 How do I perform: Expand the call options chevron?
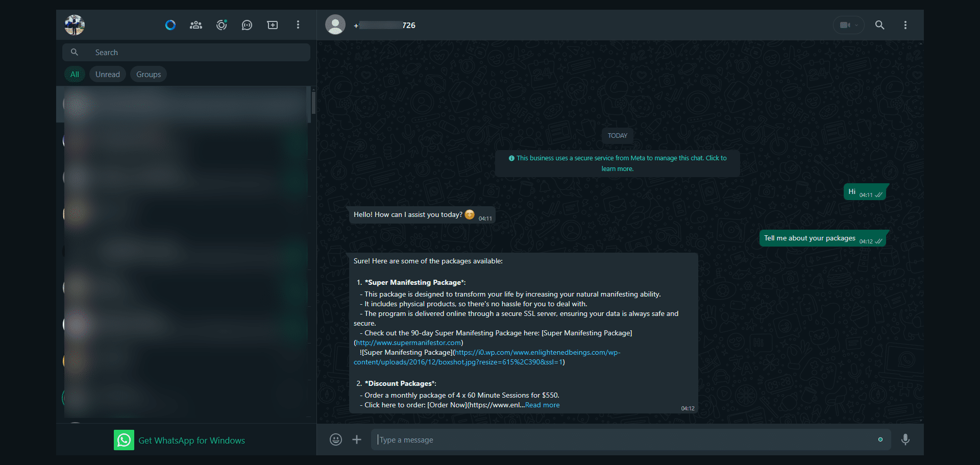[x=856, y=25]
